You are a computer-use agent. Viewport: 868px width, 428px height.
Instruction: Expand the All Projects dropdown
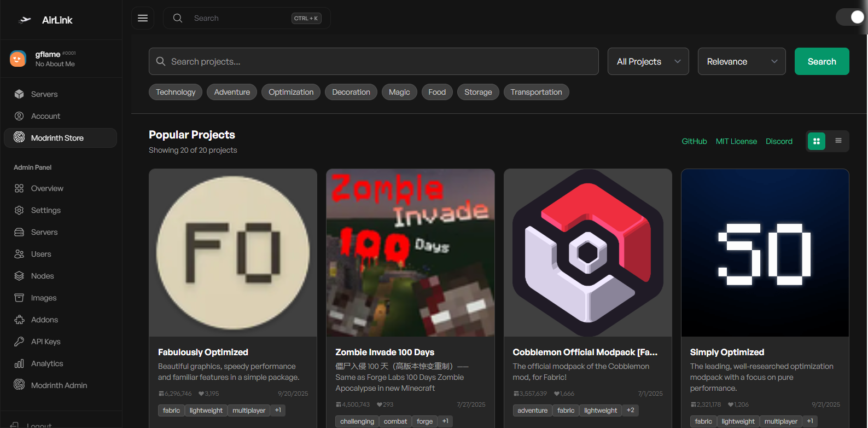pyautogui.click(x=648, y=61)
